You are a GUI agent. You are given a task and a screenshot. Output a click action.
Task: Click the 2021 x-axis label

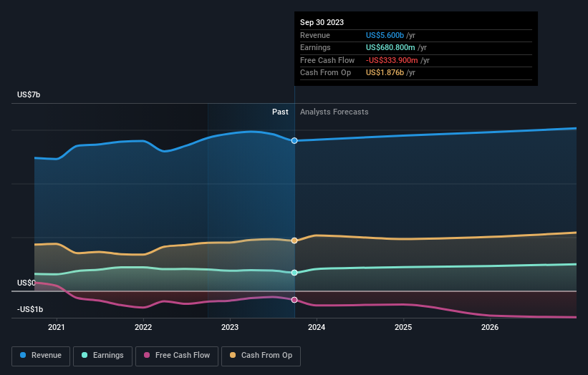57,328
